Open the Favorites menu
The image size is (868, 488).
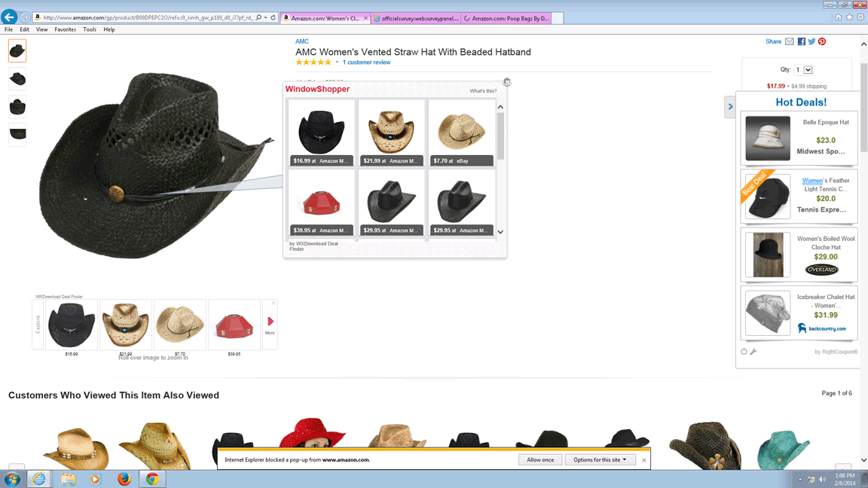click(x=65, y=29)
